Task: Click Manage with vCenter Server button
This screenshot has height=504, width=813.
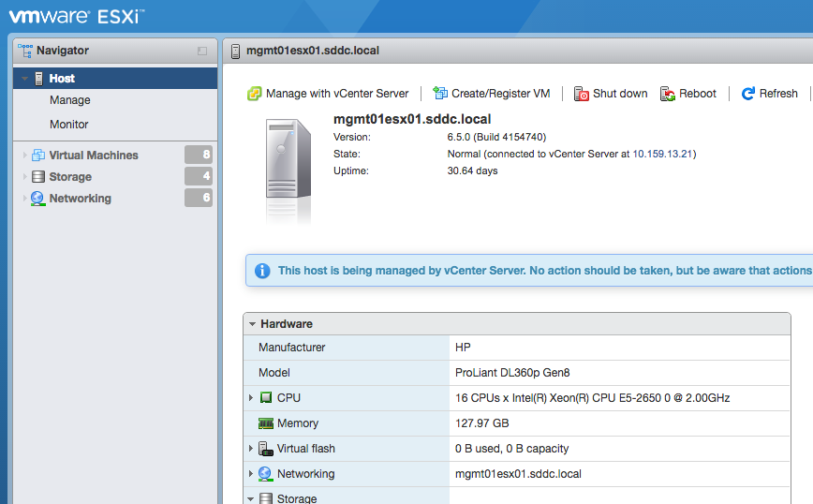Action: [x=328, y=94]
